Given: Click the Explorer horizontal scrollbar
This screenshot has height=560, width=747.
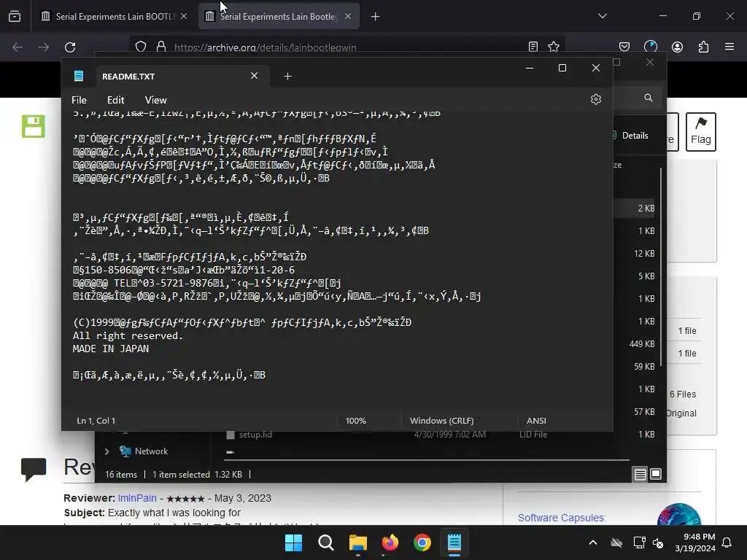Looking at the screenshot, I should coord(426,460).
